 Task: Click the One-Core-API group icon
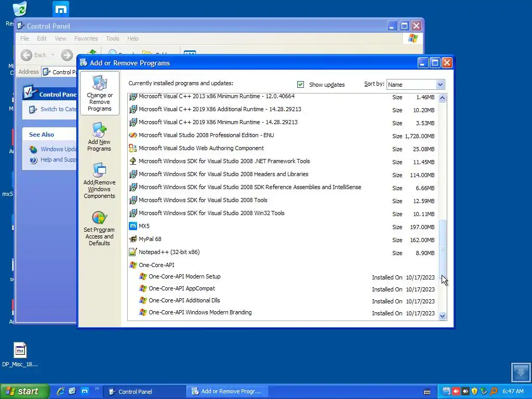pos(132,264)
